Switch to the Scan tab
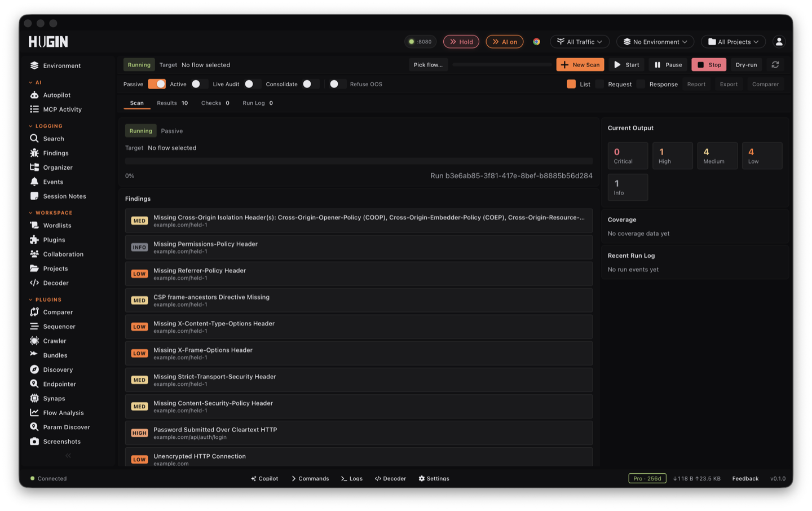Image resolution: width=812 pixels, height=511 pixels. click(x=137, y=103)
